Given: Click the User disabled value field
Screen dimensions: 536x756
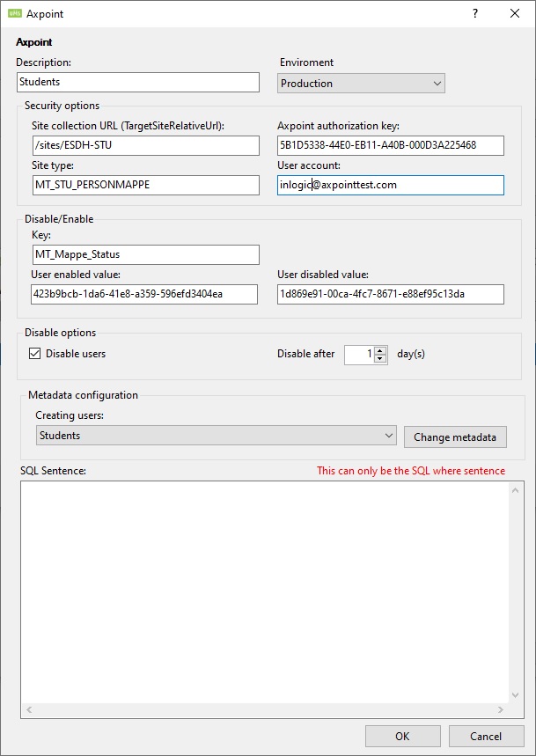Looking at the screenshot, I should [x=390, y=294].
